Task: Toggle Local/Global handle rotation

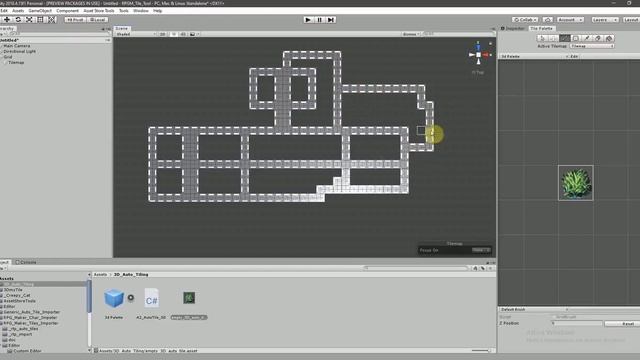Action: (x=98, y=20)
